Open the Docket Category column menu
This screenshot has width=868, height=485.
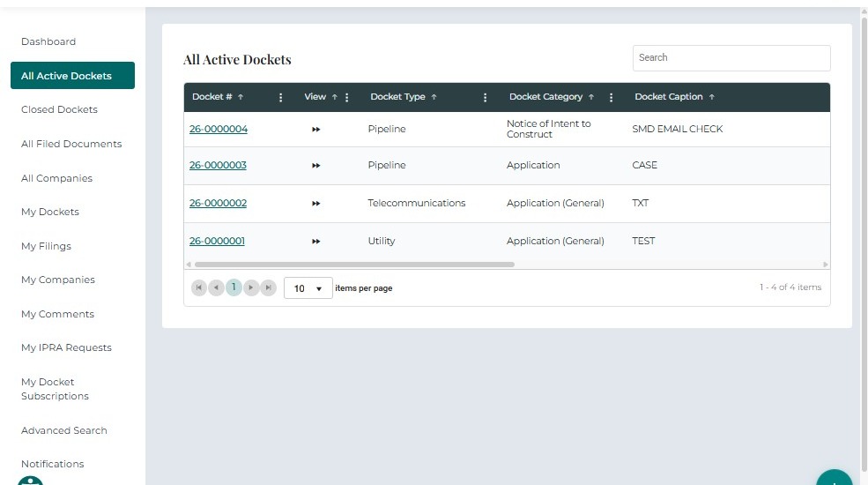click(611, 98)
